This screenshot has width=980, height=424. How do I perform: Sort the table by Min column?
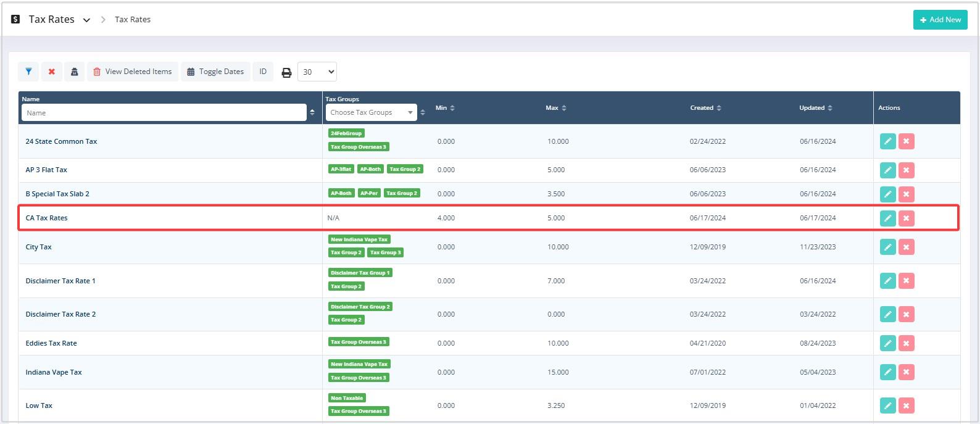[x=452, y=108]
